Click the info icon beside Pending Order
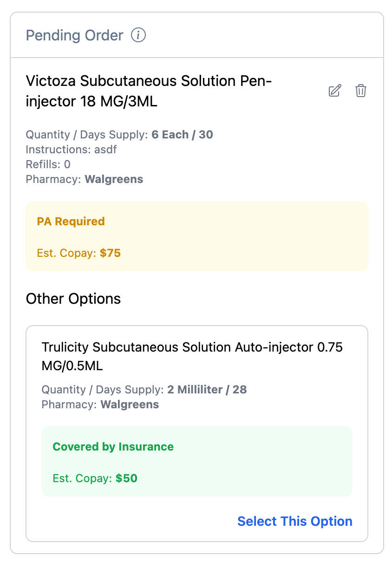 pyautogui.click(x=138, y=35)
